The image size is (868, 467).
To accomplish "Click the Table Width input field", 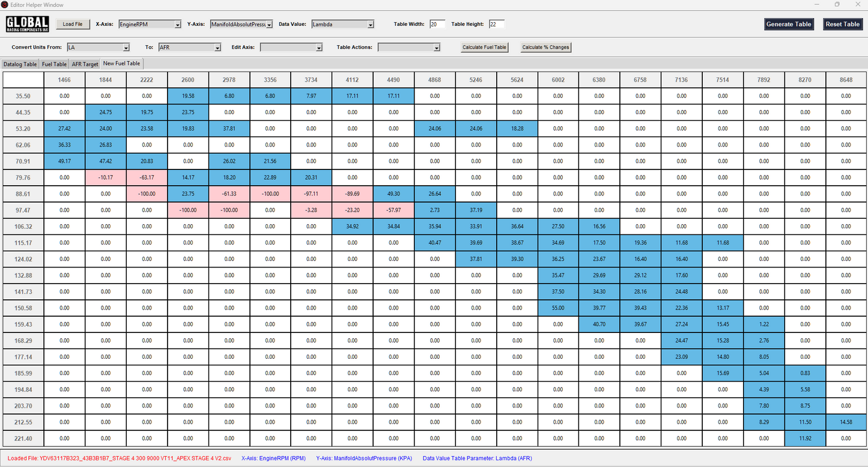I will pyautogui.click(x=437, y=25).
